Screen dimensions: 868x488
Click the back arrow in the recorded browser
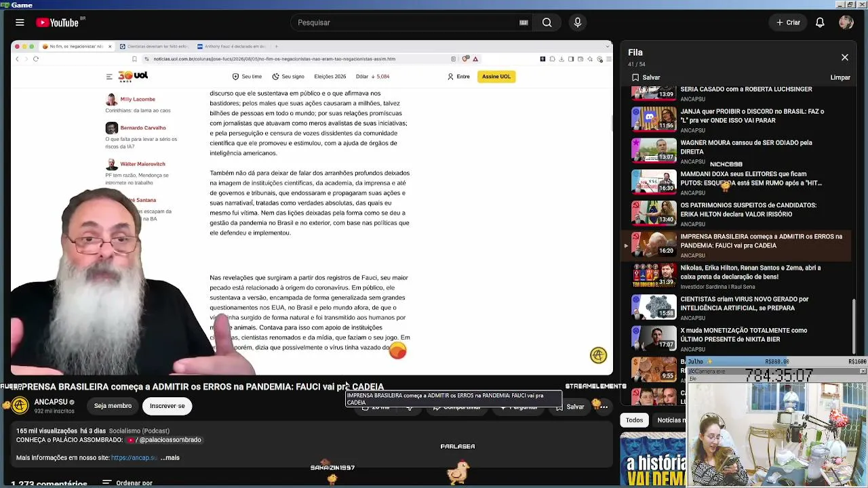pyautogui.click(x=18, y=59)
